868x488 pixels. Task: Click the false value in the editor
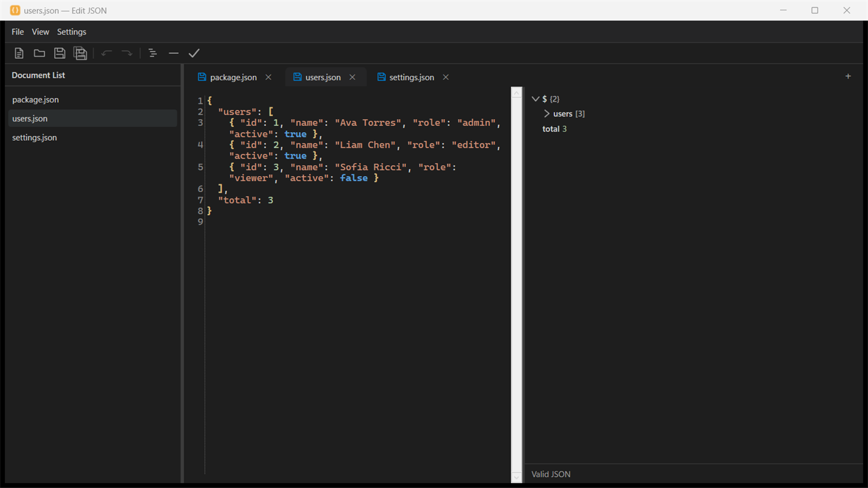[354, 178]
